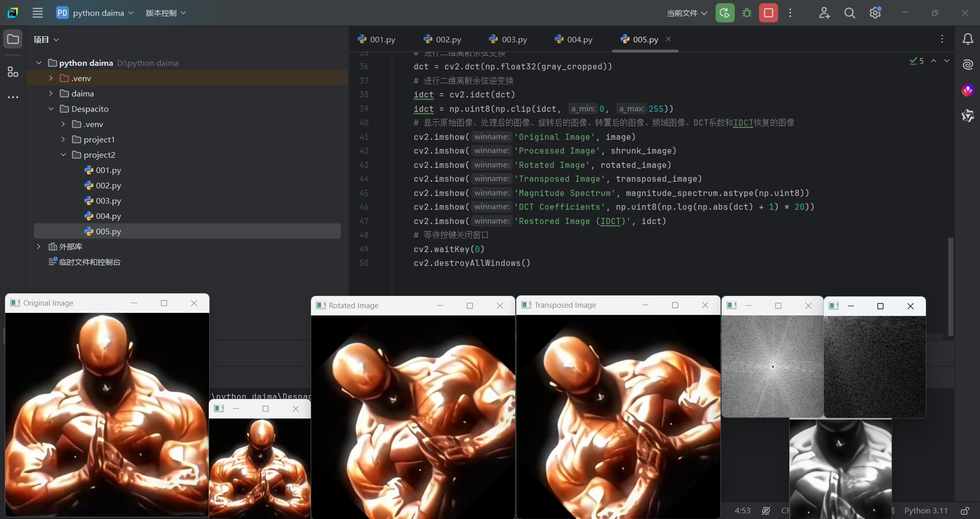This screenshot has height=519, width=980.
Task: Click the dark DCT Coefficients image window
Action: (x=875, y=366)
